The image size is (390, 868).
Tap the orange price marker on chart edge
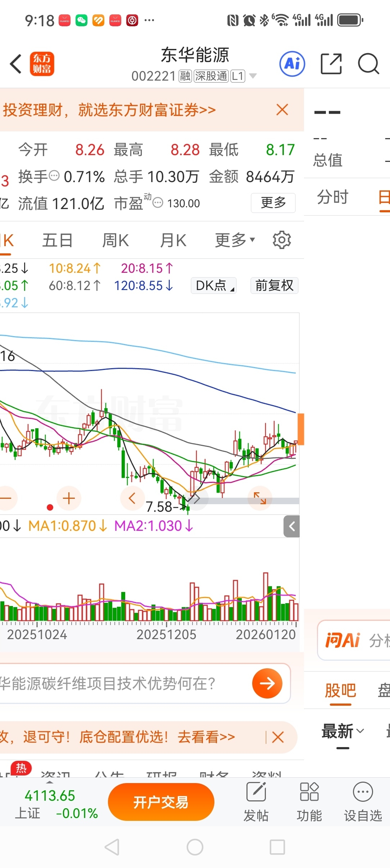pos(301,429)
